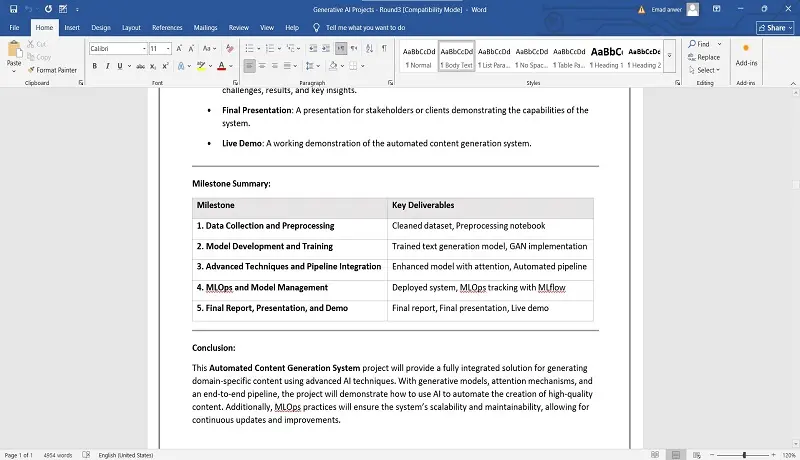Click the proofing errors icon in status bar

(86, 454)
